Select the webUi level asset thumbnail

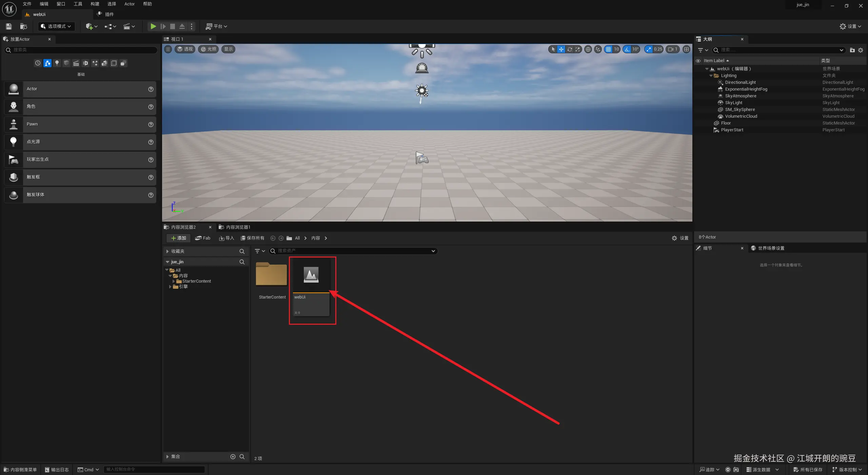(x=311, y=275)
